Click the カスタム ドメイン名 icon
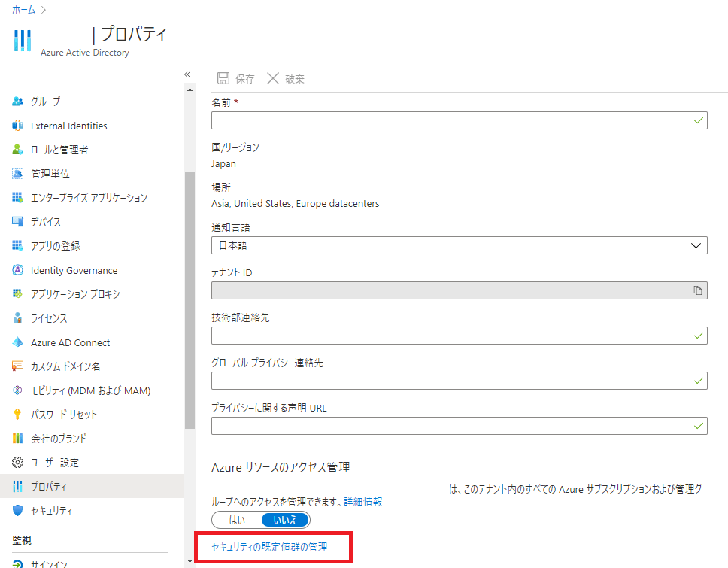This screenshot has width=728, height=568. (17, 366)
